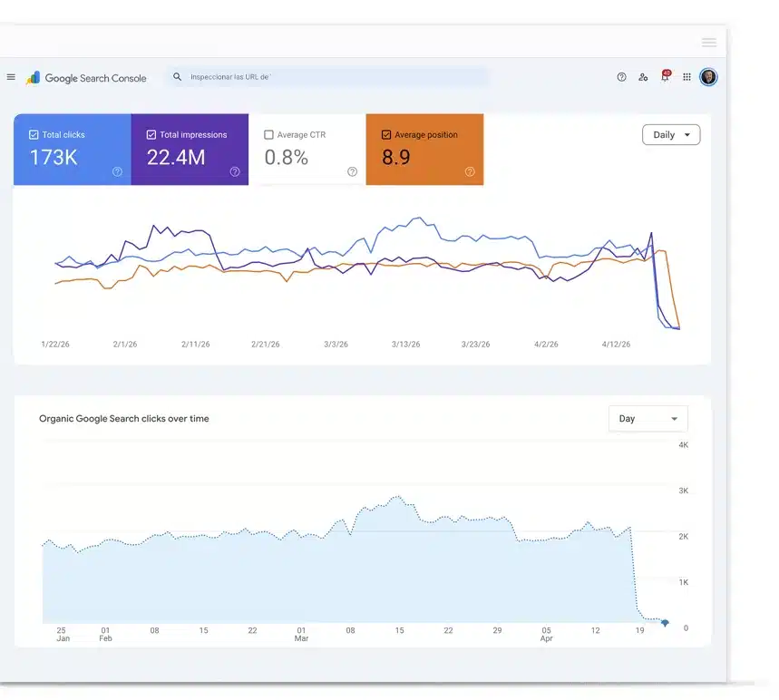
Task: Open help icon on Total clicks card
Action: coord(117,172)
